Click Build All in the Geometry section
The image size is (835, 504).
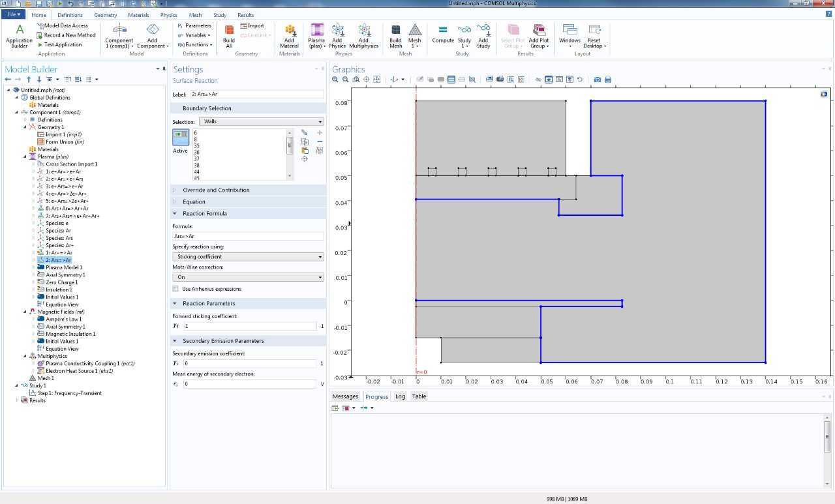tap(228, 36)
